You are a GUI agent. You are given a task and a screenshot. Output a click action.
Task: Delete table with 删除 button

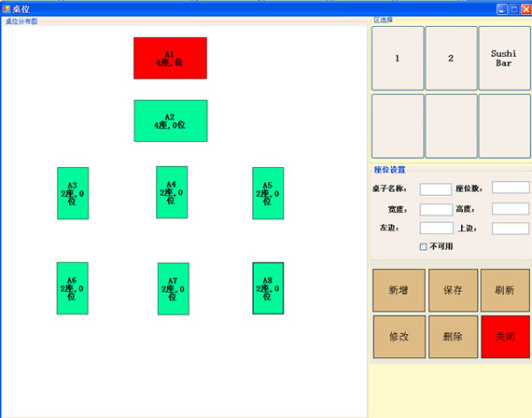point(453,337)
